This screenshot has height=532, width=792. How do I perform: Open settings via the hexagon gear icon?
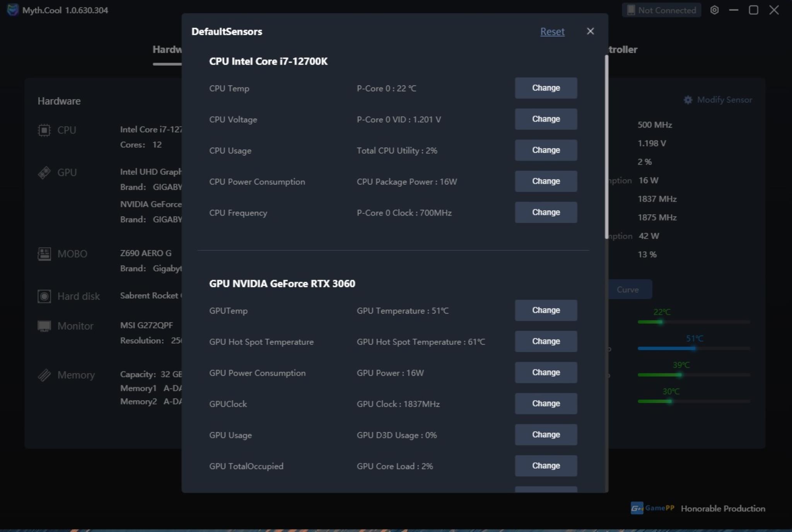point(714,10)
